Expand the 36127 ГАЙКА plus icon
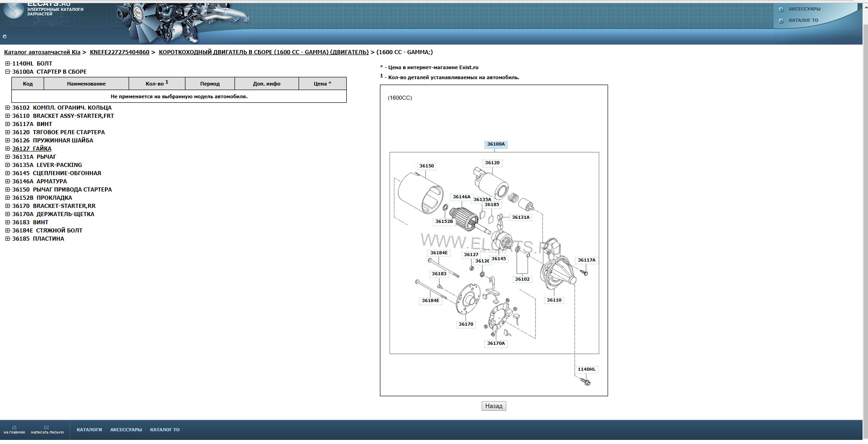This screenshot has width=868, height=444. [7, 149]
